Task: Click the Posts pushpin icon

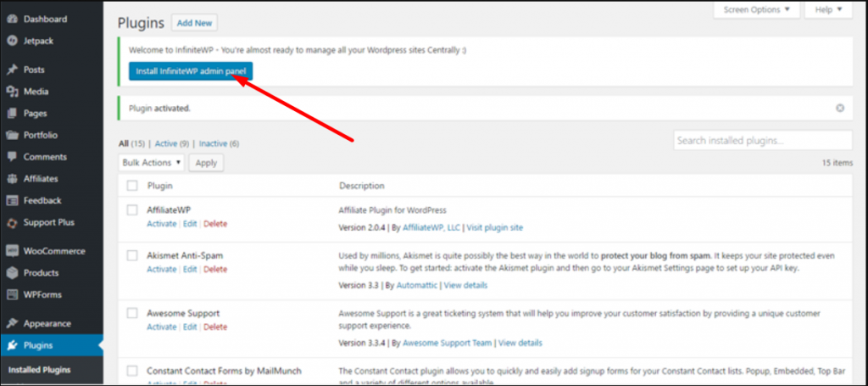Action: tap(12, 70)
